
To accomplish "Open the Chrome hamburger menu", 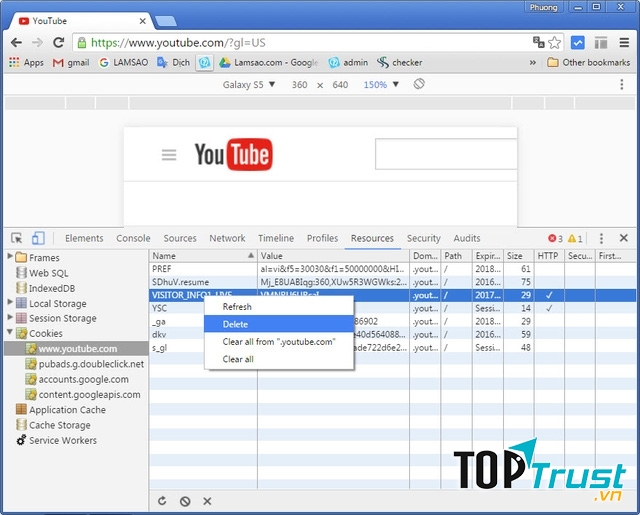I will pos(624,42).
